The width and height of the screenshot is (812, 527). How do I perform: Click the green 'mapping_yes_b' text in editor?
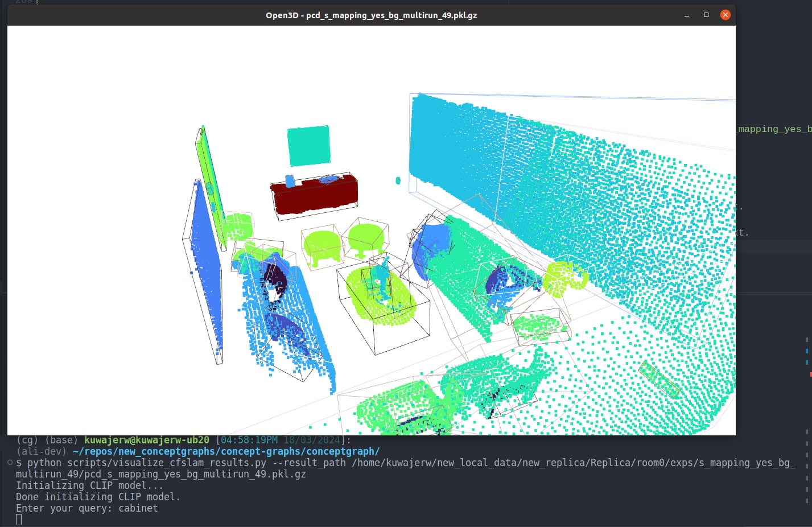[775, 129]
